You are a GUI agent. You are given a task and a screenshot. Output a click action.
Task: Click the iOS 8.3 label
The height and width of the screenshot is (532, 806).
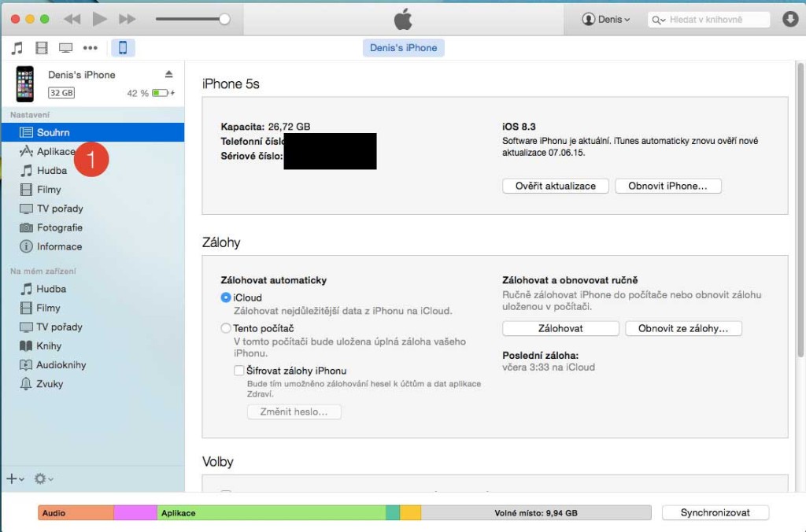click(519, 127)
